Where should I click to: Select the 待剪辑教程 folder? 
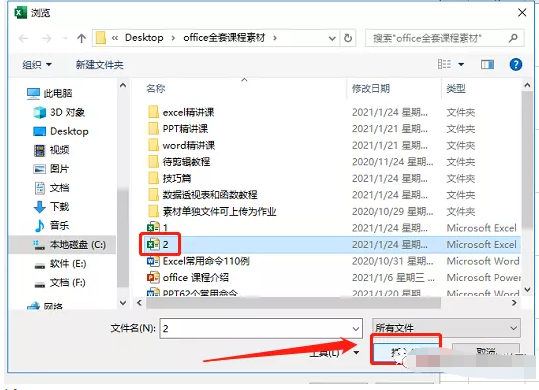[179, 162]
